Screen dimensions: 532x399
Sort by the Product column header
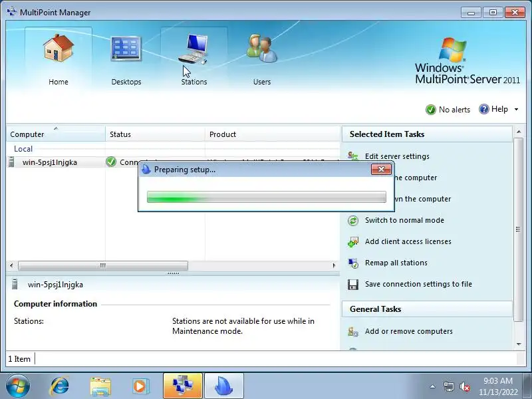[273, 134]
